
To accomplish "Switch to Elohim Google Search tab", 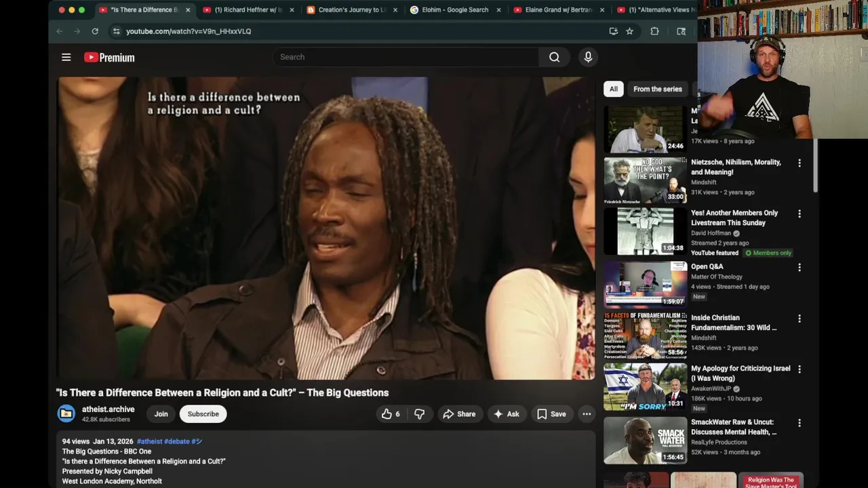I will [x=454, y=10].
